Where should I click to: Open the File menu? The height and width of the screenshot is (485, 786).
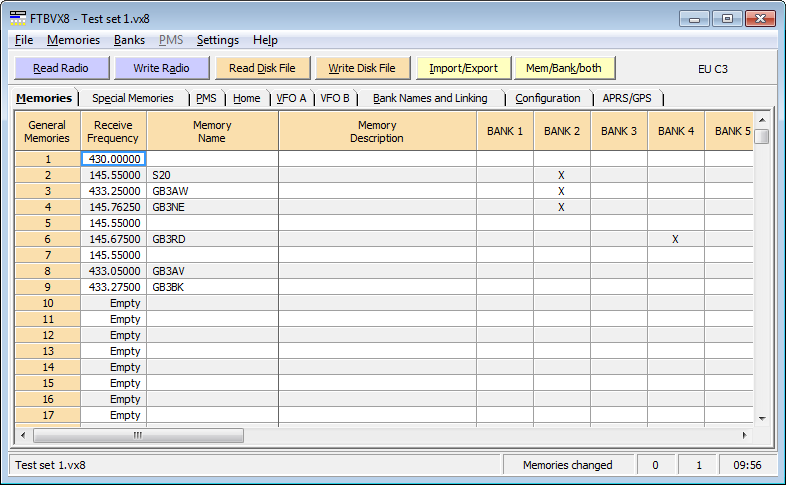(24, 40)
